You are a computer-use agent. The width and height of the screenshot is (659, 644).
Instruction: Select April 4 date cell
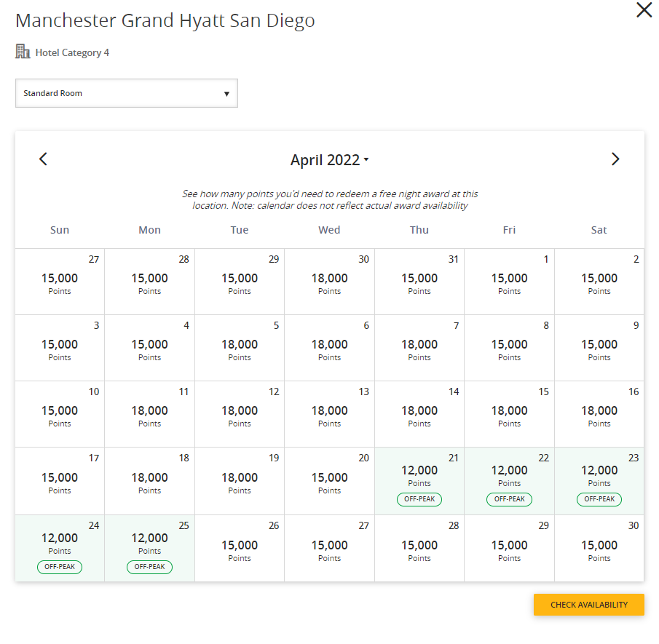coord(149,348)
